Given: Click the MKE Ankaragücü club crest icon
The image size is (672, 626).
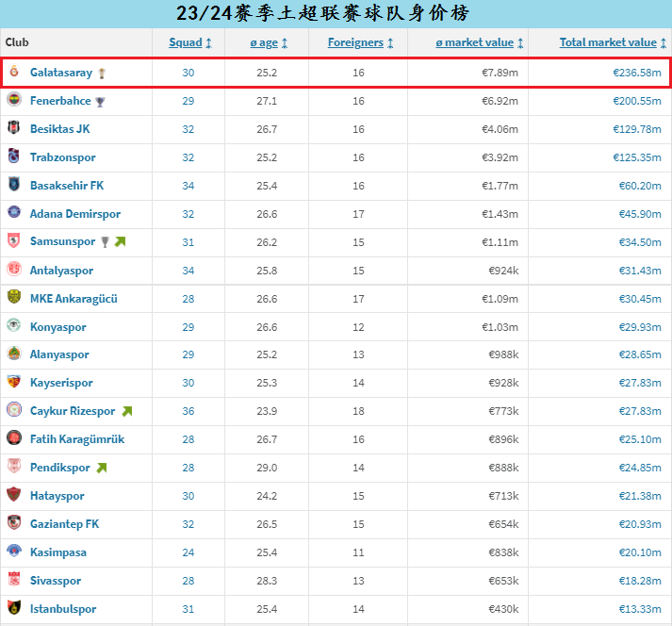Looking at the screenshot, I should pyautogui.click(x=14, y=297).
